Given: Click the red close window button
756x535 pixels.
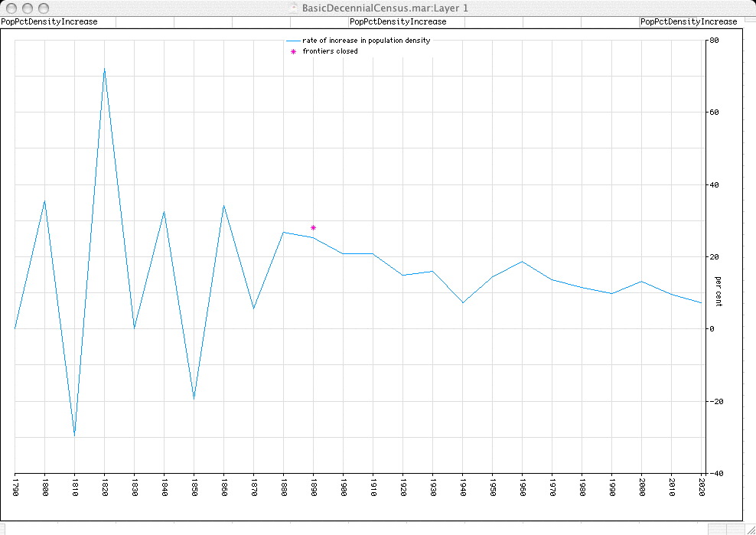Looking at the screenshot, I should (x=11, y=8).
